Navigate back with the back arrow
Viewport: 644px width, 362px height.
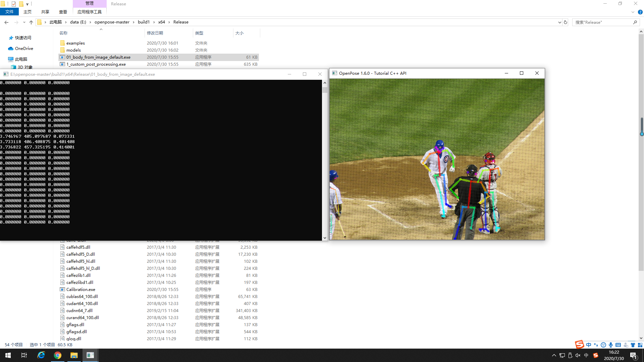(6, 22)
